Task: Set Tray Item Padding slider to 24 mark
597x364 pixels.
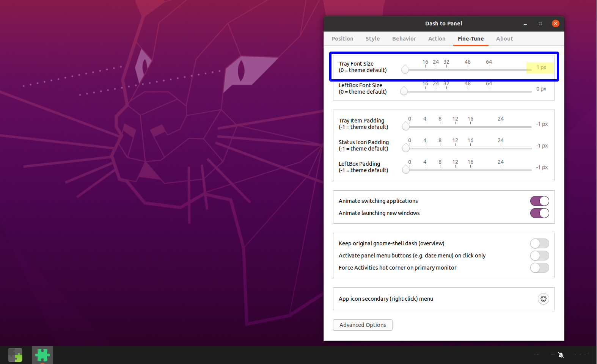Action: pyautogui.click(x=501, y=127)
